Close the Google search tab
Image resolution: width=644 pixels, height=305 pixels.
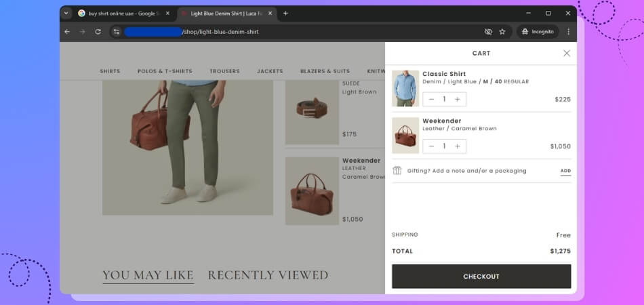point(167,14)
